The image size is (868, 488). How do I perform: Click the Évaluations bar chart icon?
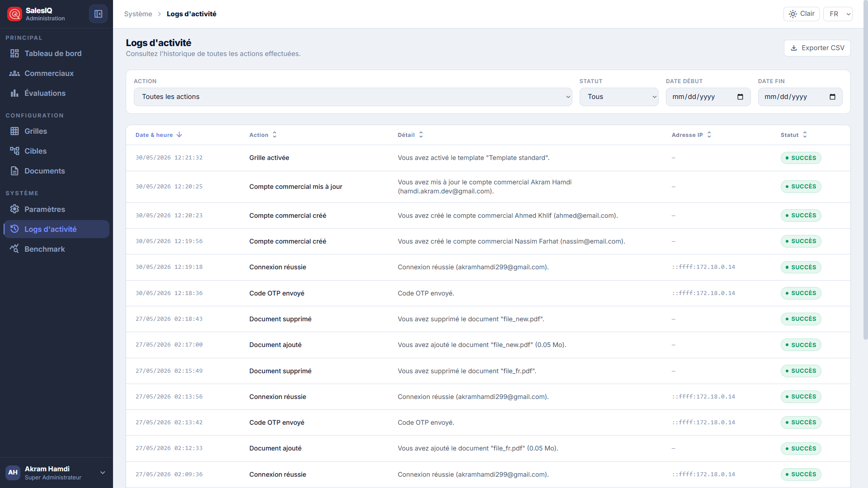pos(14,93)
